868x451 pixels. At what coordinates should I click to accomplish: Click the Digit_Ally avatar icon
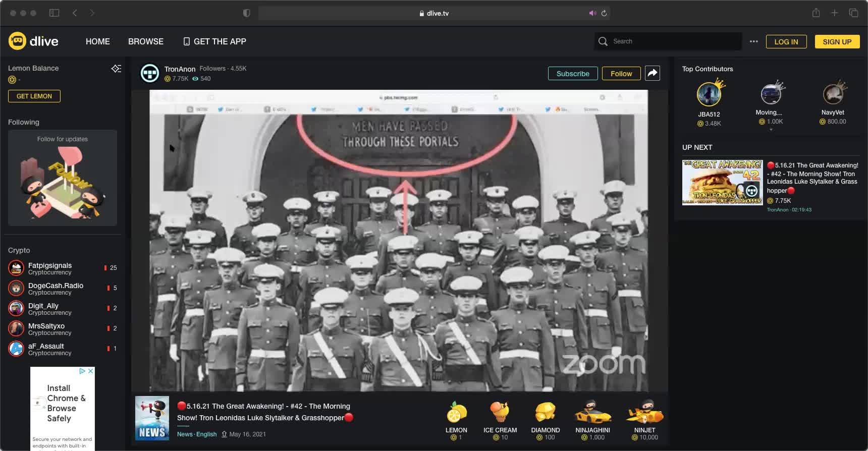tap(16, 308)
